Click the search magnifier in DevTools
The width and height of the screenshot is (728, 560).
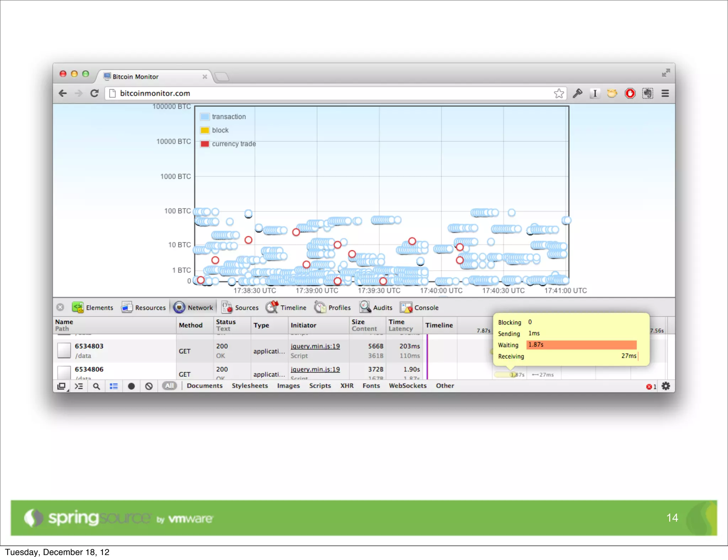coord(96,386)
